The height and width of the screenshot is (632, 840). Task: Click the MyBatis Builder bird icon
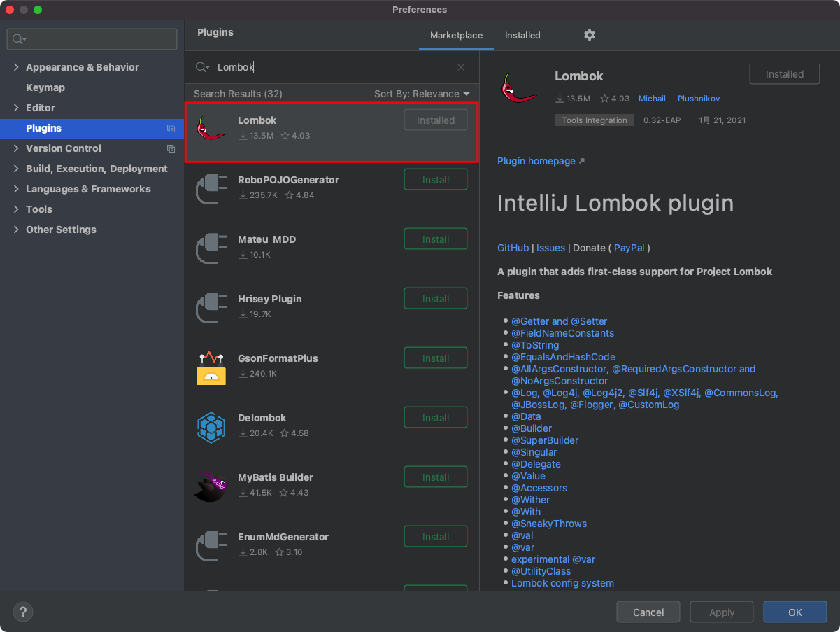coord(211,486)
